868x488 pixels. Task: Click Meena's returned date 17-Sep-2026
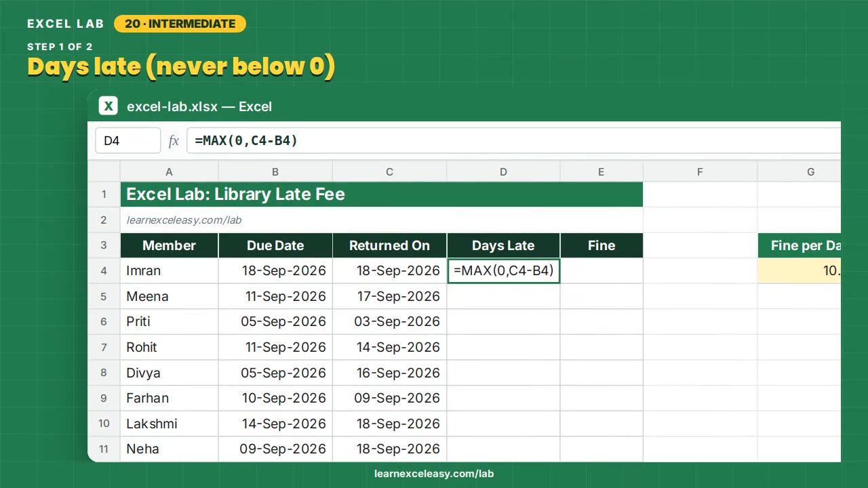point(389,296)
